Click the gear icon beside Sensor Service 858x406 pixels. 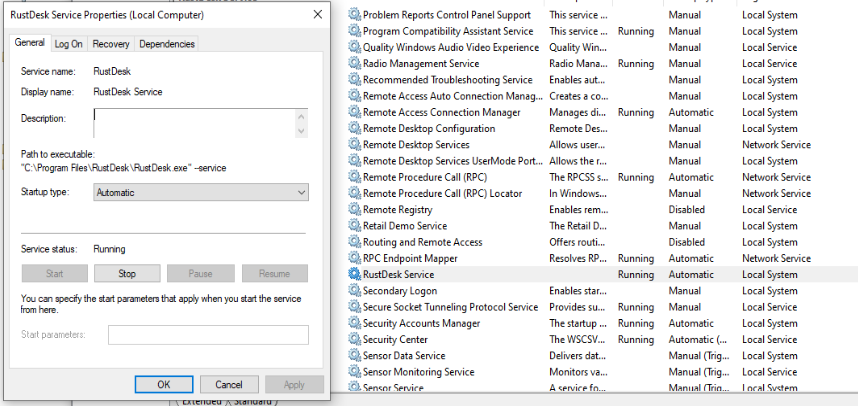(x=355, y=387)
